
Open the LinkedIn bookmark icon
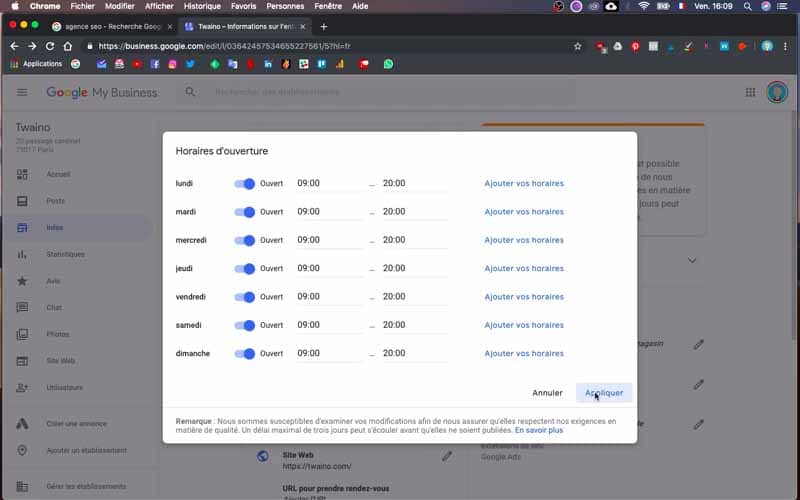point(268,64)
